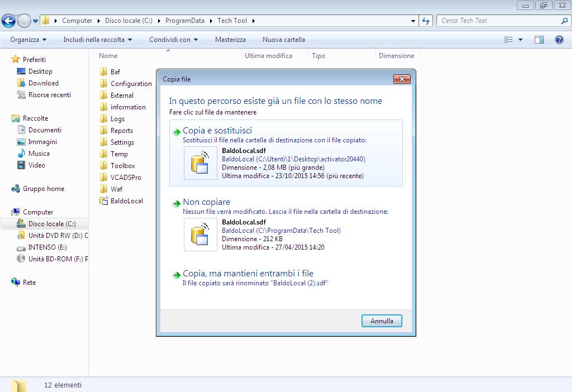This screenshot has width=575, height=392.
Task: Click the Annulla button in the dialog
Action: click(382, 321)
